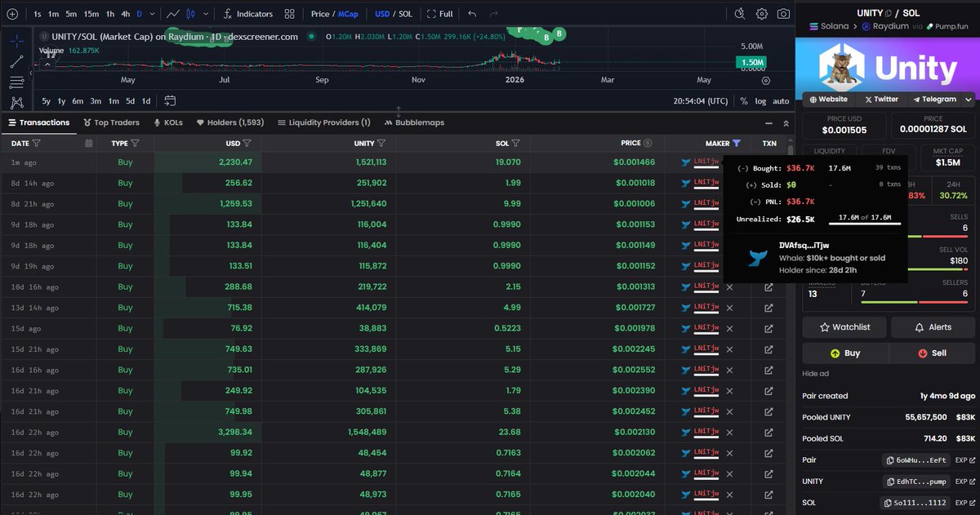Open chart price scale settings gear
This screenshot has width=980, height=515.
766,80
